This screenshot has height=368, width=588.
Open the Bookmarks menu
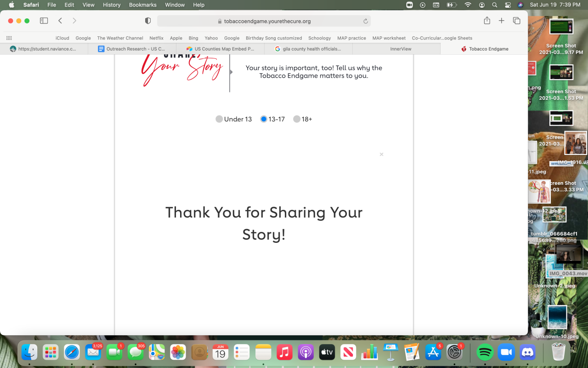click(143, 5)
